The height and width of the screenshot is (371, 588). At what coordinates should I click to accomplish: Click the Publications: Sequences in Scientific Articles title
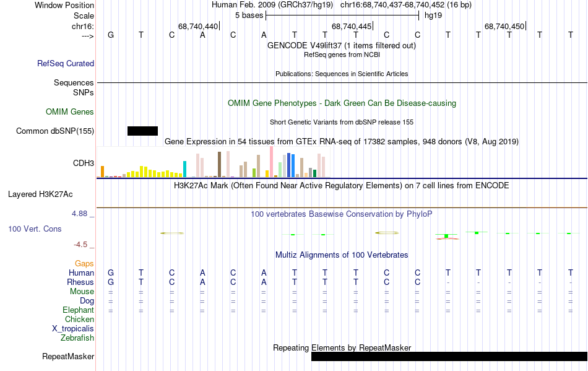click(x=342, y=74)
